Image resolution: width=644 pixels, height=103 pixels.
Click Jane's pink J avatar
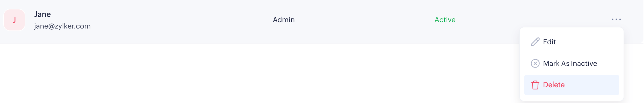coord(14,20)
